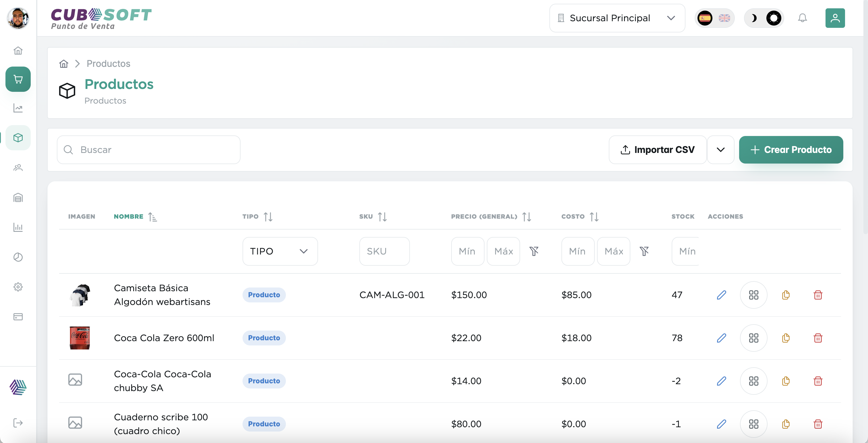The height and width of the screenshot is (443, 868).
Task: Open the customers people sidebar icon
Action: pos(18,168)
